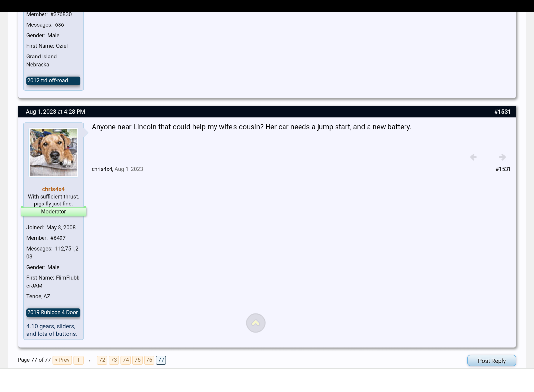This screenshot has width=534, height=392.
Task: Expand the page jump arrow in pagination
Action: (90, 360)
